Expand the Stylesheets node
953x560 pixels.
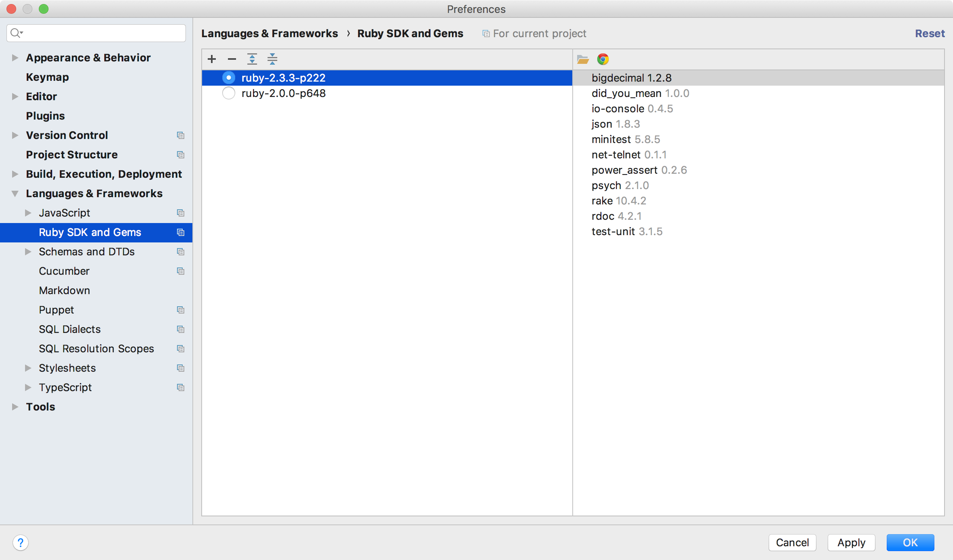tap(28, 368)
